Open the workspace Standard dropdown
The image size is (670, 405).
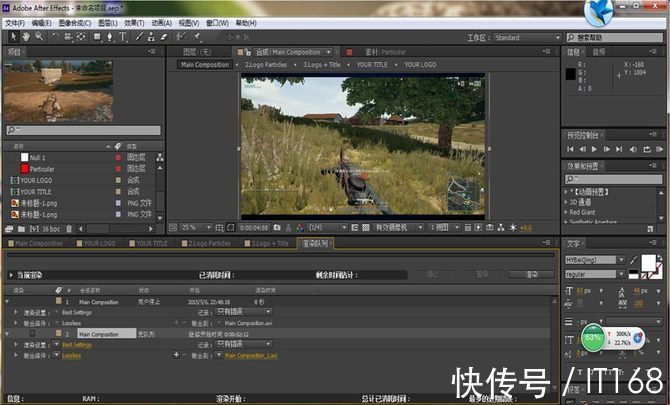click(x=527, y=38)
